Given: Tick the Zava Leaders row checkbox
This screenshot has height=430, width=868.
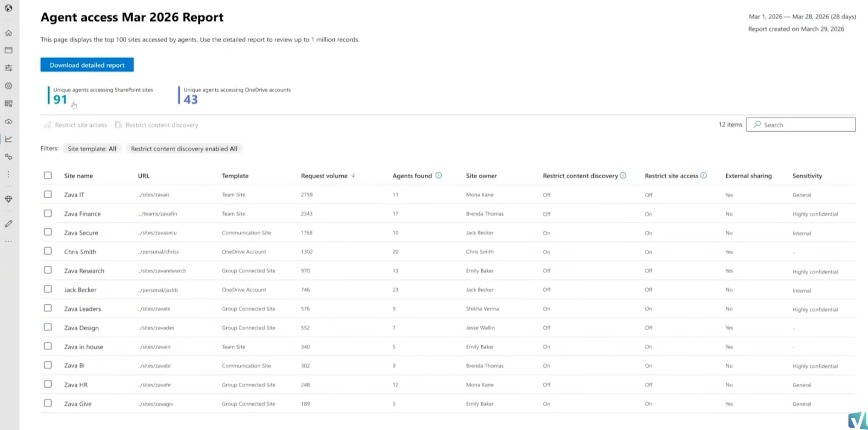Looking at the screenshot, I should coord(48,308).
